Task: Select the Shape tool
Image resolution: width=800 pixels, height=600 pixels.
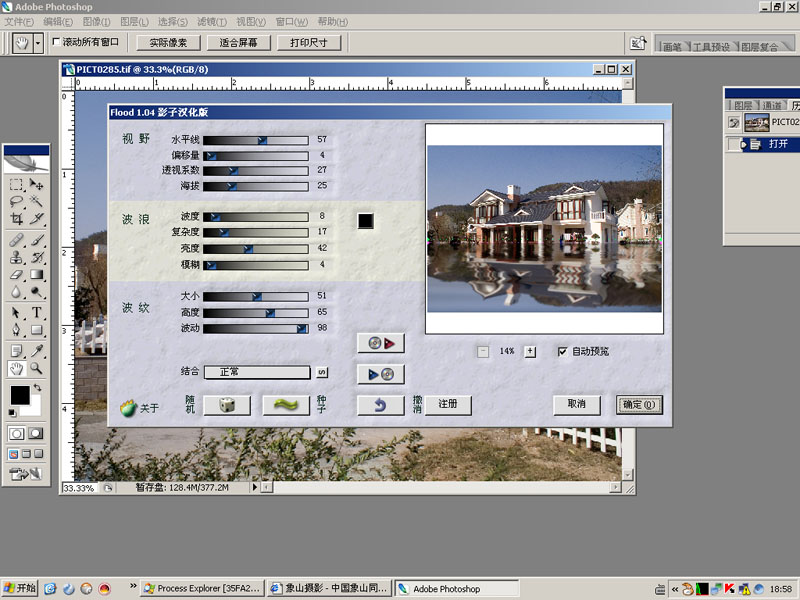Action: [x=36, y=330]
